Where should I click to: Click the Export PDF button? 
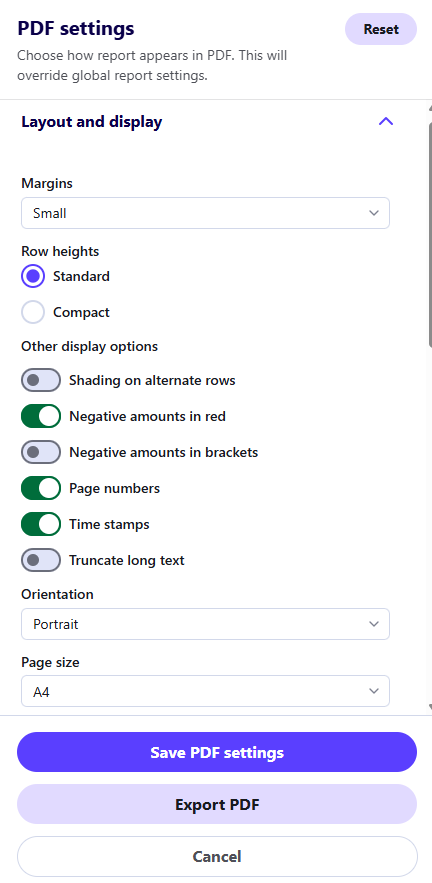(217, 804)
